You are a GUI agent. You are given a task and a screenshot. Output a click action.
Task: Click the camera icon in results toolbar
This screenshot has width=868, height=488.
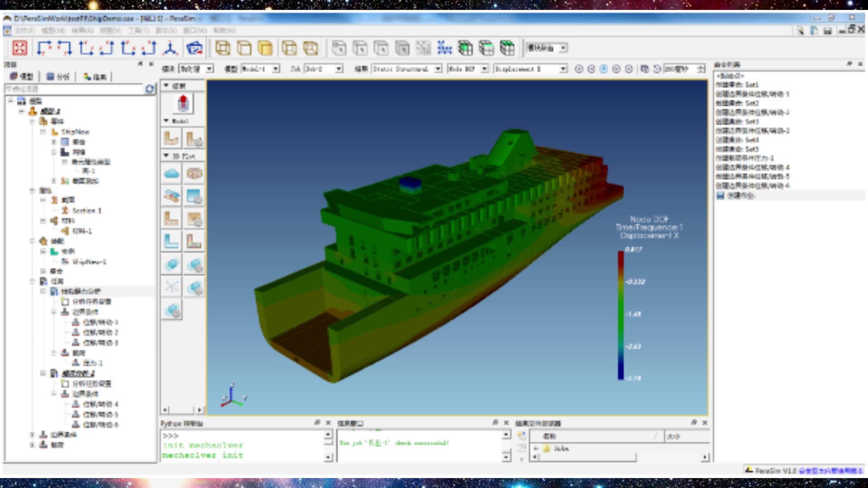[x=645, y=69]
